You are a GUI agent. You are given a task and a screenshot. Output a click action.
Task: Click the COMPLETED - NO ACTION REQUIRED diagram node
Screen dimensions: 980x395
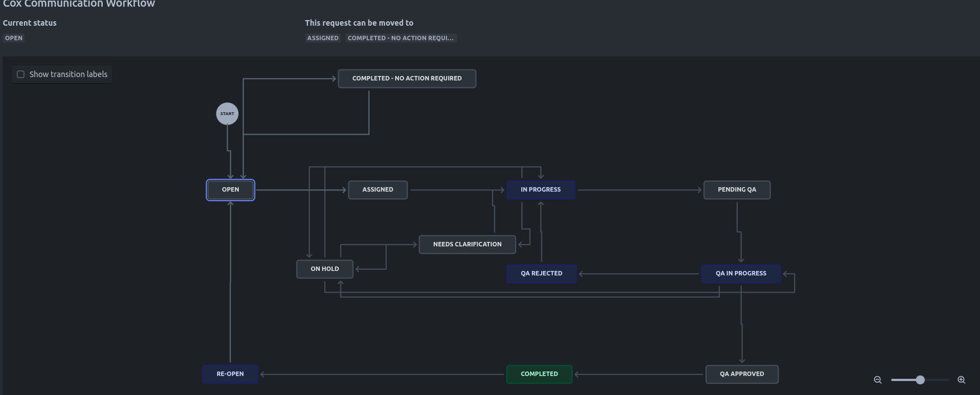407,79
